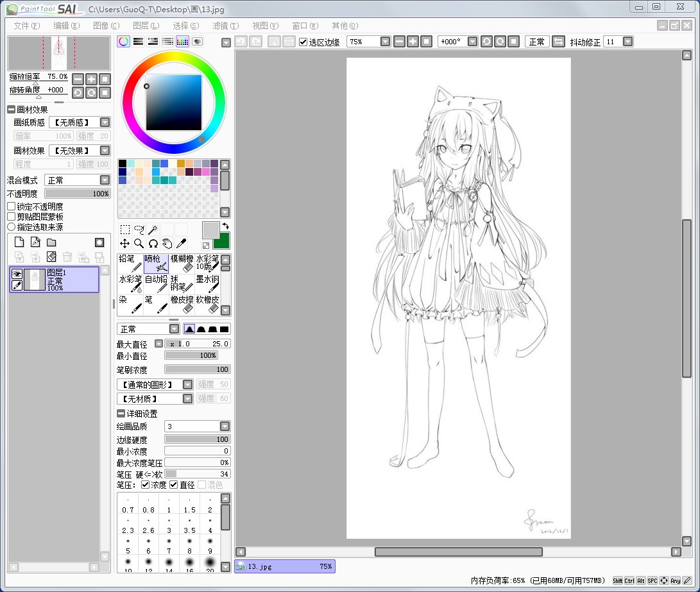
Task: Open the 文件 menu
Action: click(x=26, y=26)
